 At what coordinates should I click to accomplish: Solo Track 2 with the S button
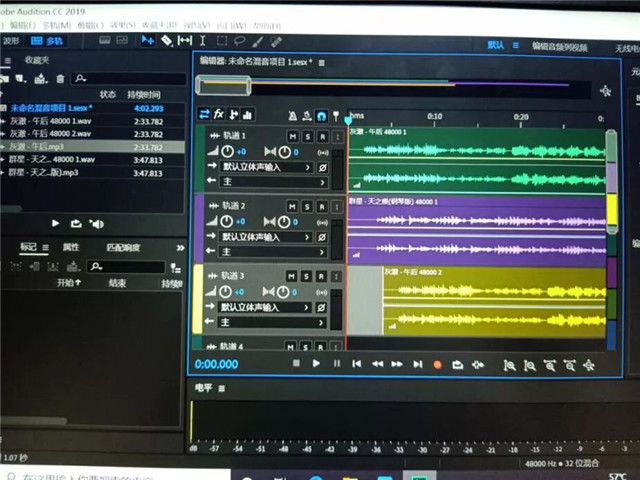tap(307, 205)
